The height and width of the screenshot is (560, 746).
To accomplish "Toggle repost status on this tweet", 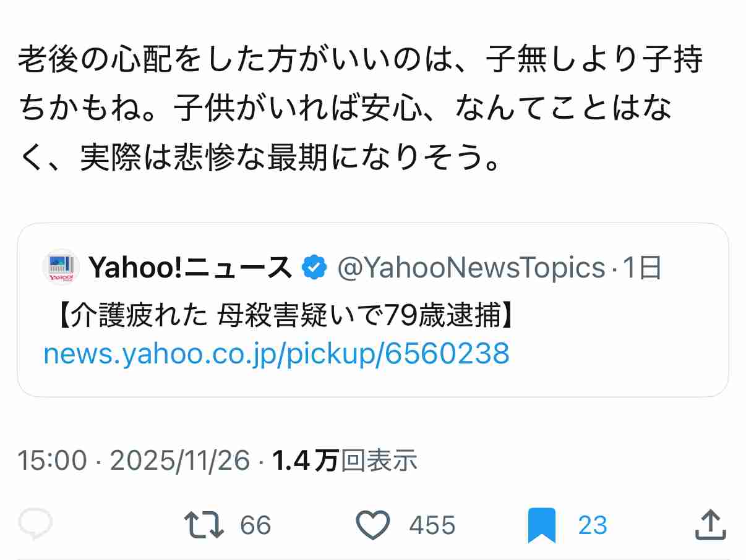I will coord(204,525).
